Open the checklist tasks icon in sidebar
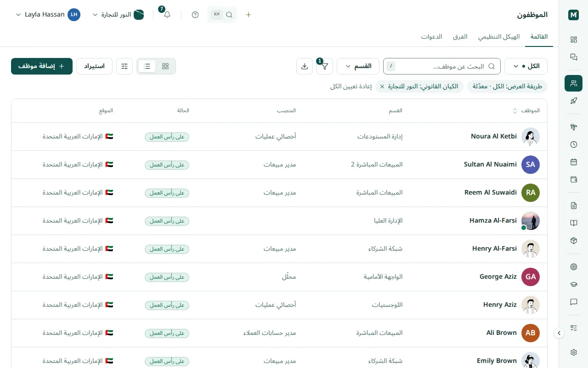Screen dimensions: 588x368 [573, 328]
